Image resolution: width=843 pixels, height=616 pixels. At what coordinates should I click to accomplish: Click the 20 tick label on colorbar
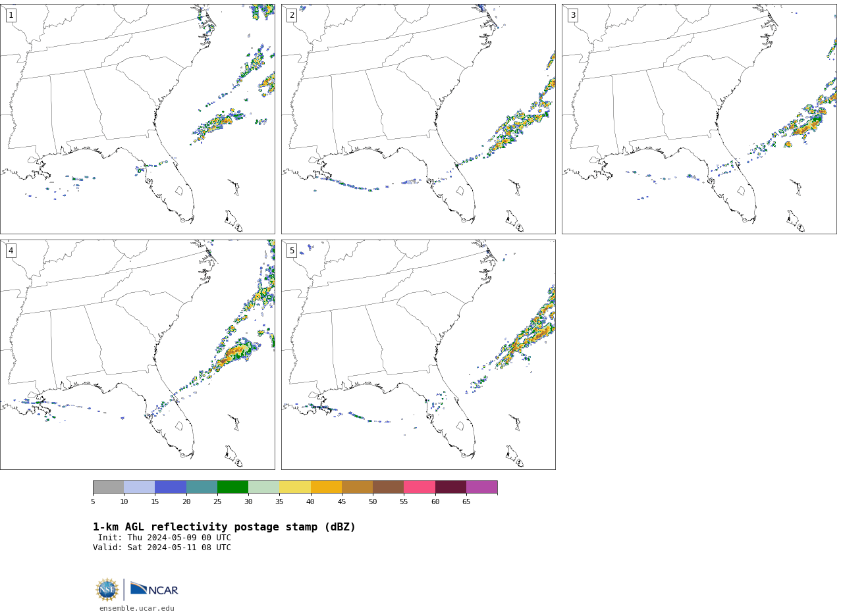[x=186, y=502]
